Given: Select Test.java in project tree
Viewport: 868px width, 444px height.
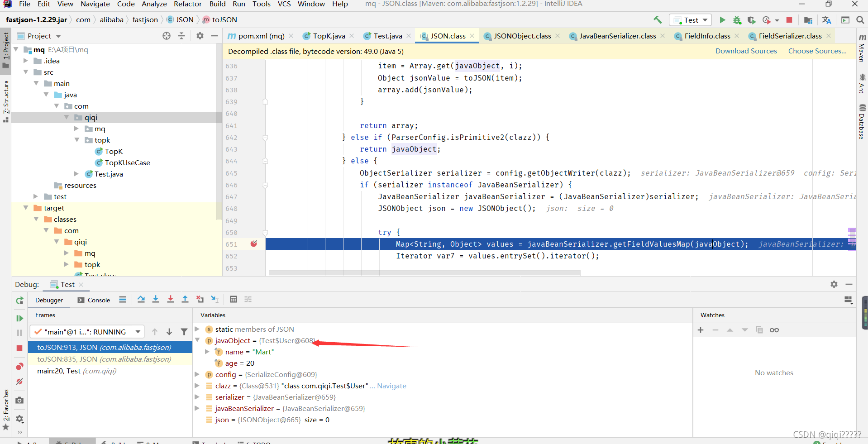Looking at the screenshot, I should point(109,174).
